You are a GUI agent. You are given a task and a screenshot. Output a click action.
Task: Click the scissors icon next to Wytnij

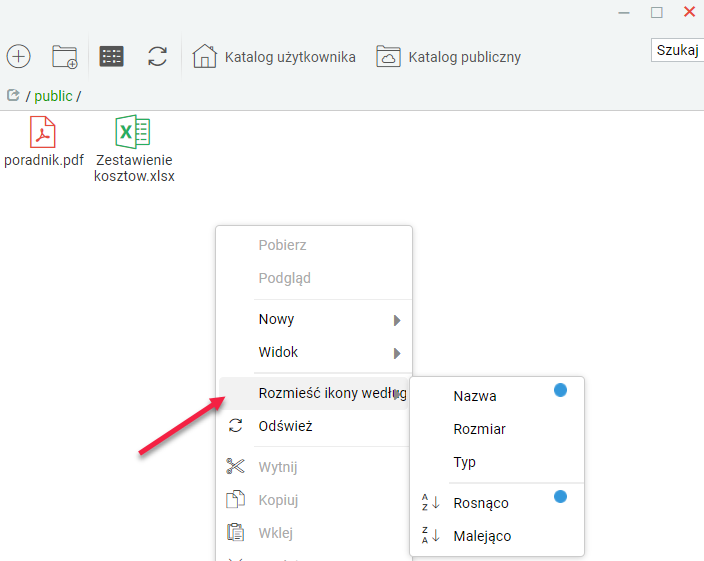point(236,466)
